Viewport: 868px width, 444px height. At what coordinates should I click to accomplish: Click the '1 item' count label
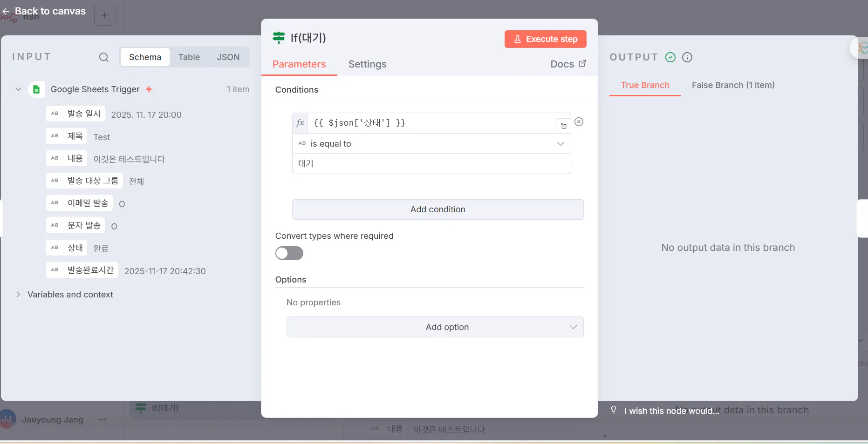pos(238,89)
